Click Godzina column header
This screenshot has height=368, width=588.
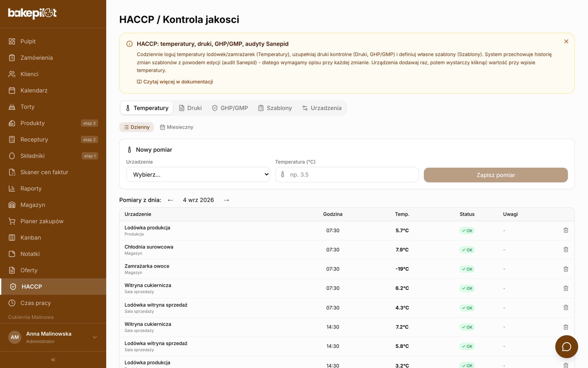[333, 214]
